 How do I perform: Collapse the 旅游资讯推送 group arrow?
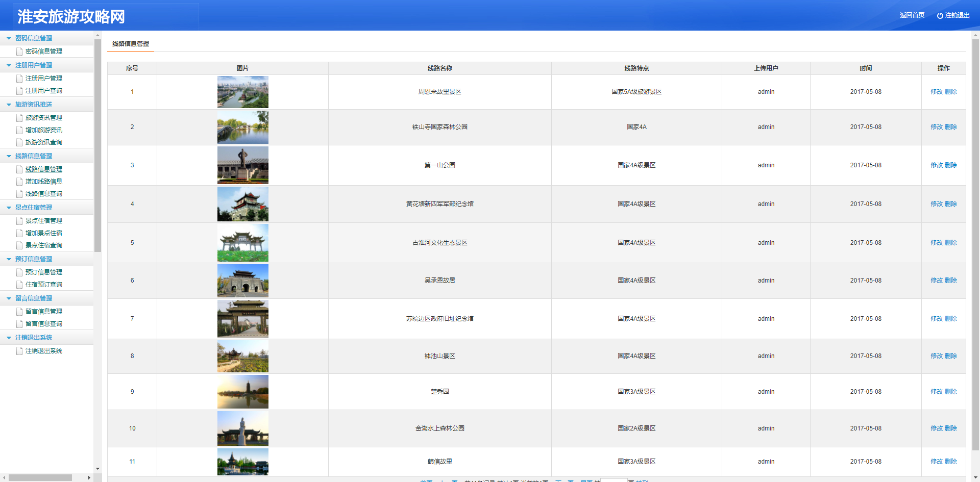click(x=9, y=105)
